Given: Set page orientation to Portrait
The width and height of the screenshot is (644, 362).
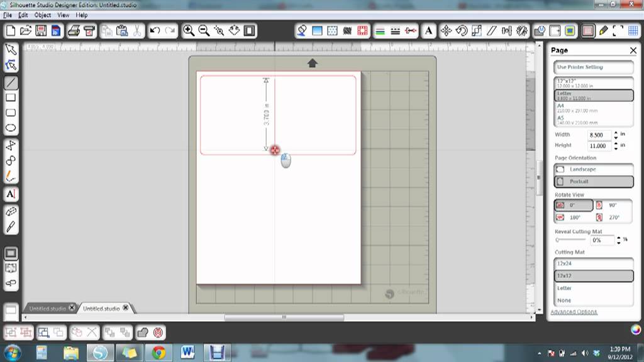Looking at the screenshot, I should coord(594,182).
